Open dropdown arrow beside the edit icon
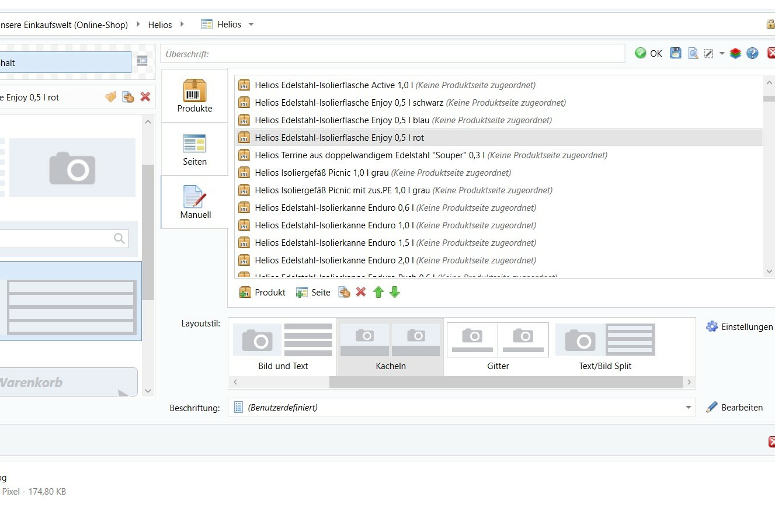Screen dimensions: 775x532 722,53
